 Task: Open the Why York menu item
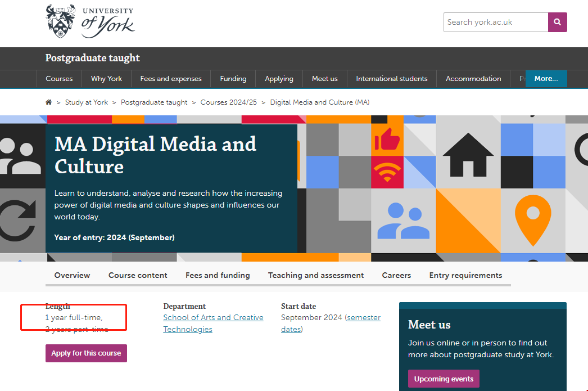click(x=106, y=79)
